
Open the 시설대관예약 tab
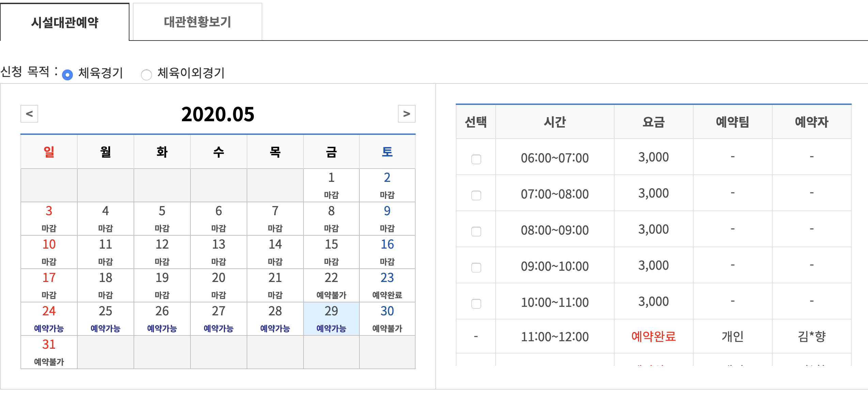(x=65, y=22)
